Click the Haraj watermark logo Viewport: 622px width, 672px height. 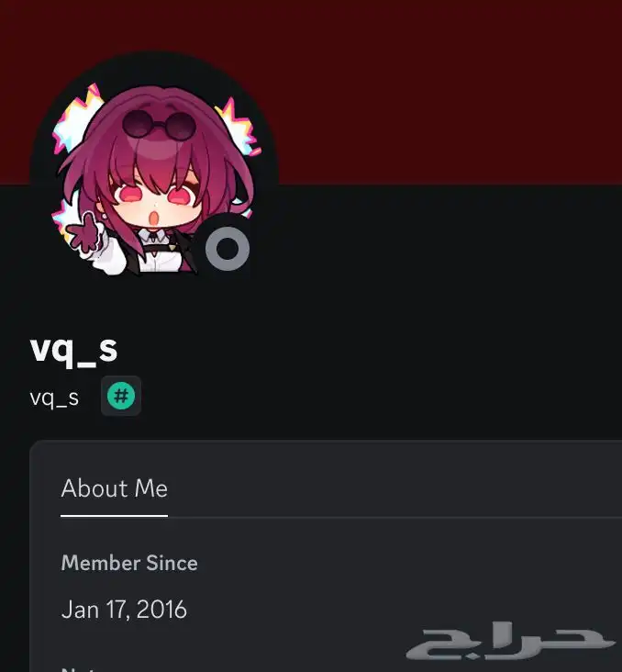point(509,641)
